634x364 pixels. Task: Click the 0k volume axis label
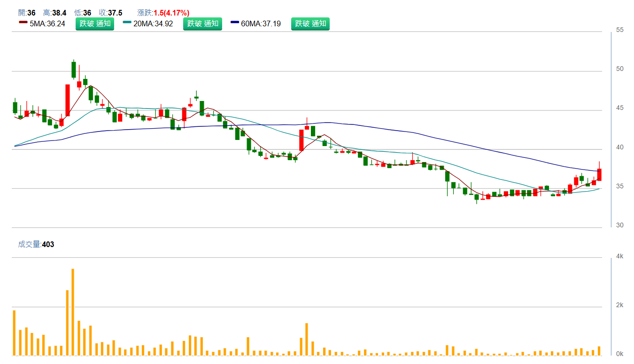click(620, 354)
